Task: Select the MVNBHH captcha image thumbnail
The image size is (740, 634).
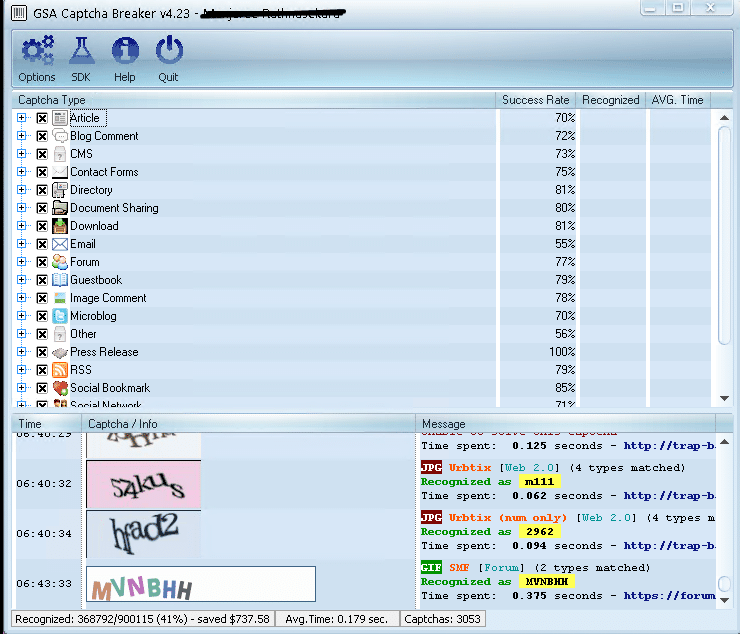Action: (x=201, y=584)
